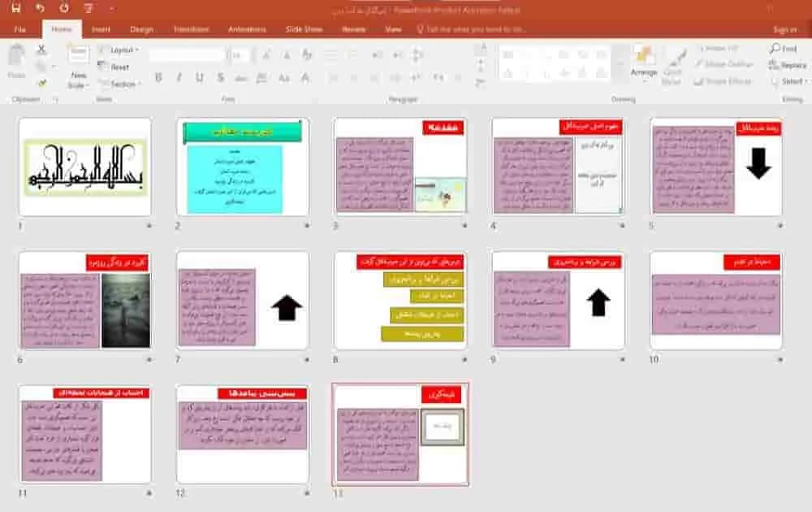Screen dimensions: 812x512
Task: Open the Customize Quick Access Toolbar arrow
Action: click(x=112, y=8)
